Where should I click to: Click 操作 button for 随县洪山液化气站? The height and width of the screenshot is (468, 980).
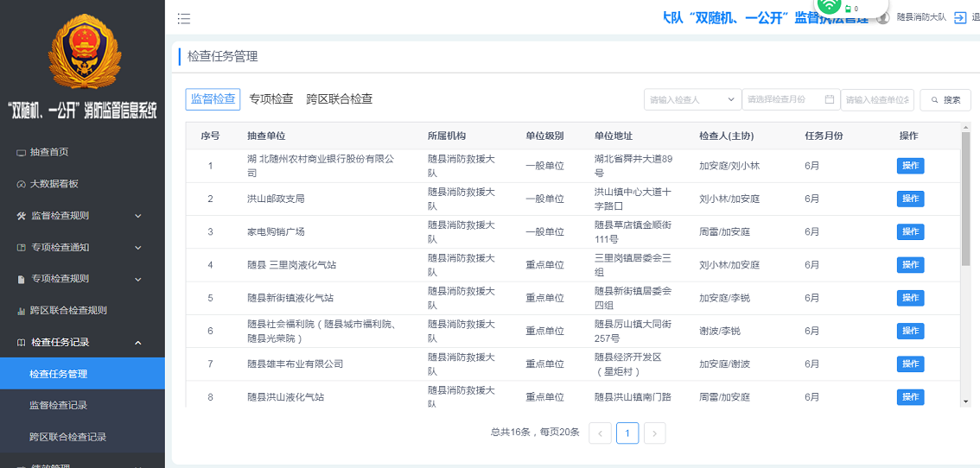911,397
